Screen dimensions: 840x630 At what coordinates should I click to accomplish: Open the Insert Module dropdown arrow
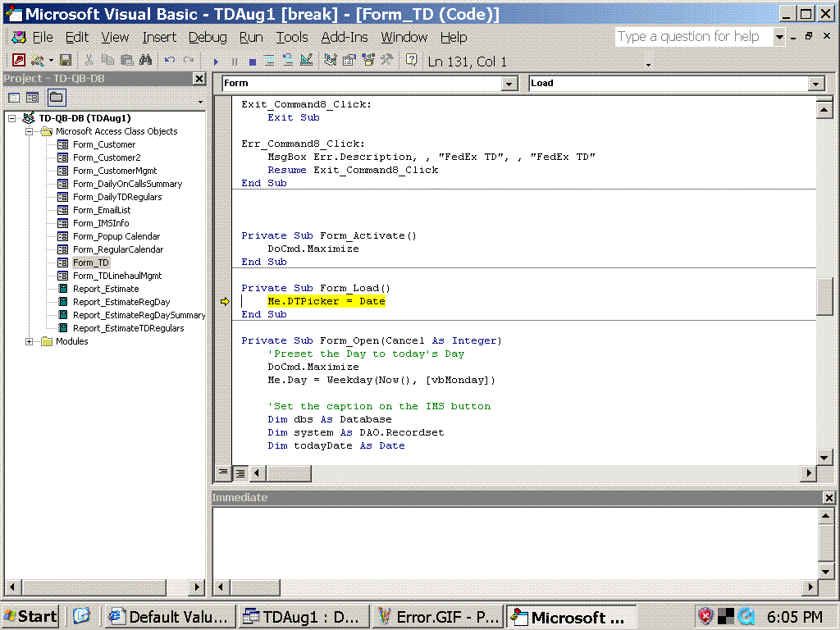click(x=51, y=60)
